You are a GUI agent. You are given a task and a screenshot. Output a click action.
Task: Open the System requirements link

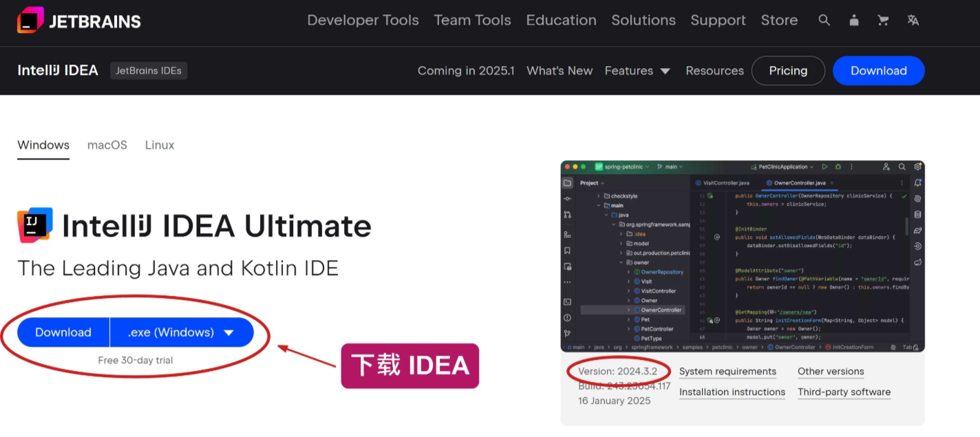pos(727,372)
